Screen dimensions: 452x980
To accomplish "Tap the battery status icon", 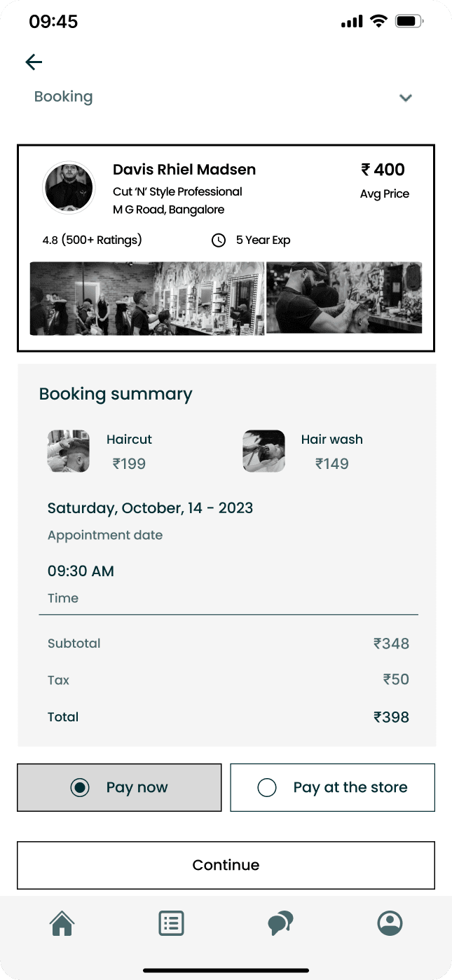I will click(x=408, y=21).
